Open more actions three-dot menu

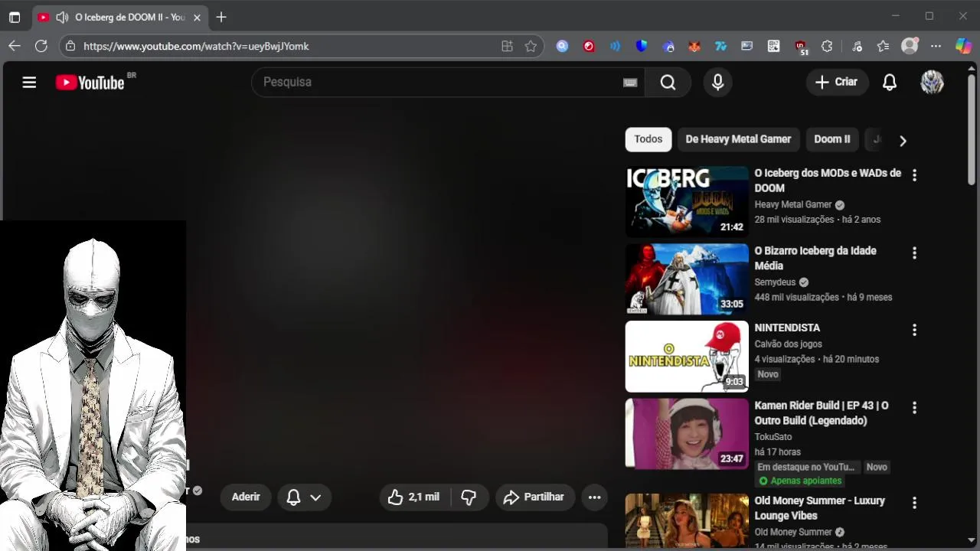point(594,497)
